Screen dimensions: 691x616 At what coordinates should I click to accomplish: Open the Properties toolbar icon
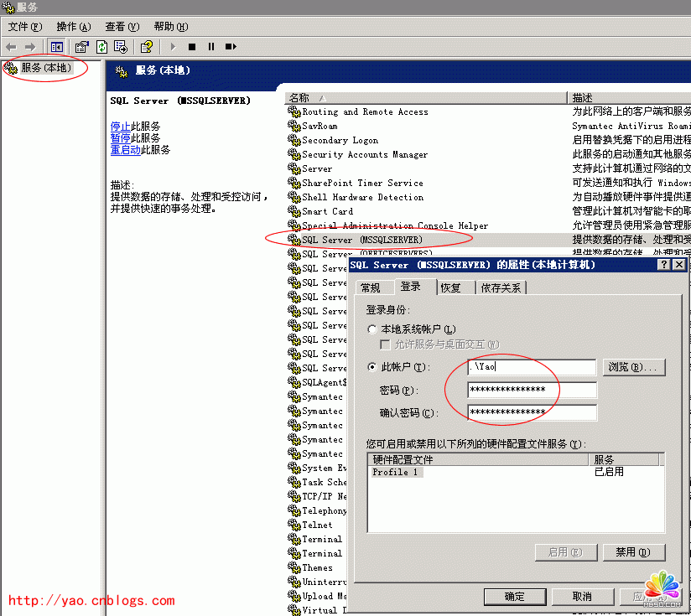point(82,47)
